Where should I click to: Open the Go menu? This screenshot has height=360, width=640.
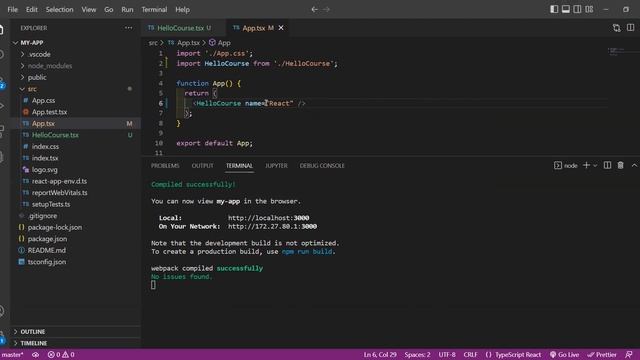coord(109,9)
